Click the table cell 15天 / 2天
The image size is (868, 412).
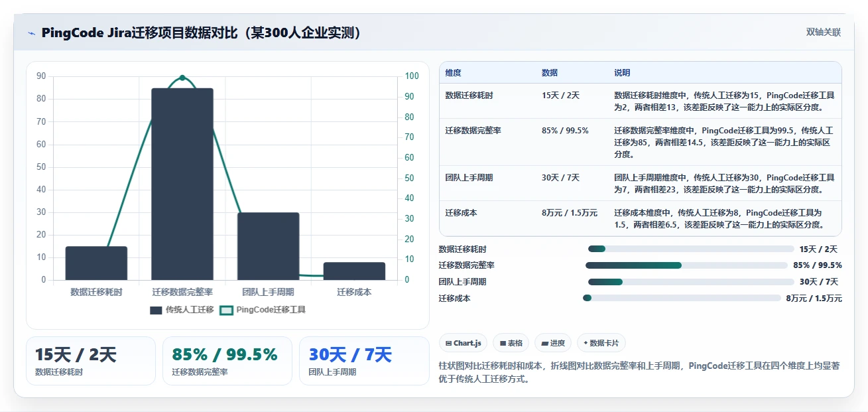560,96
